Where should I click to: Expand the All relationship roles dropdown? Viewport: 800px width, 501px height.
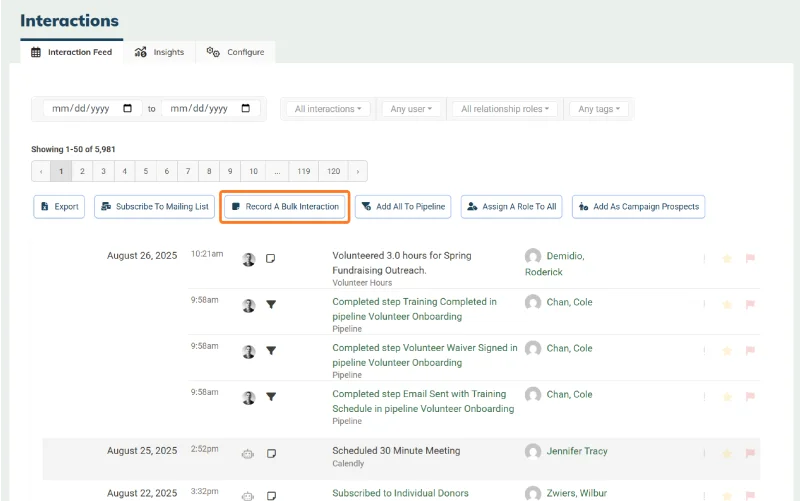[505, 109]
